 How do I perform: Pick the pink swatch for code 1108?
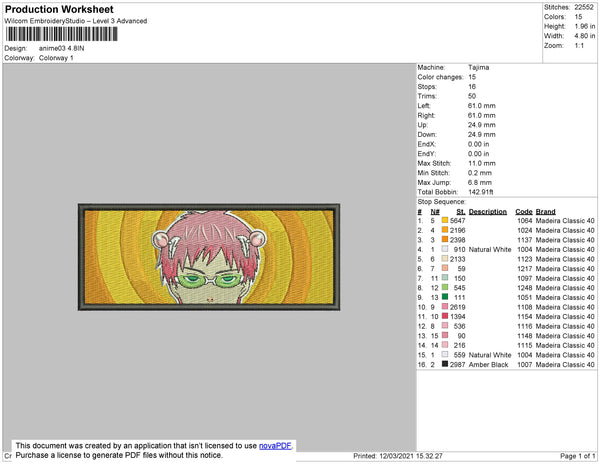[x=445, y=306]
